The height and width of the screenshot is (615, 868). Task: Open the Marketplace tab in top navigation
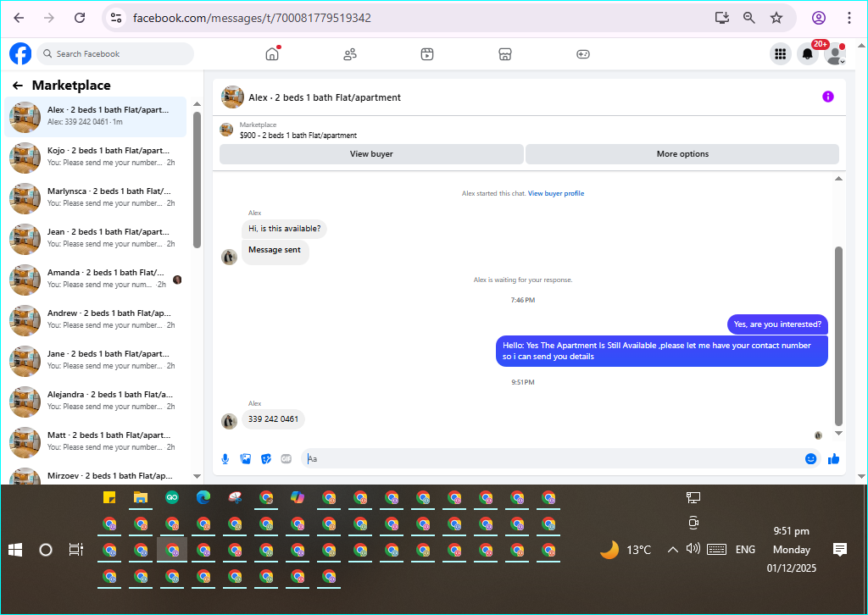[505, 53]
